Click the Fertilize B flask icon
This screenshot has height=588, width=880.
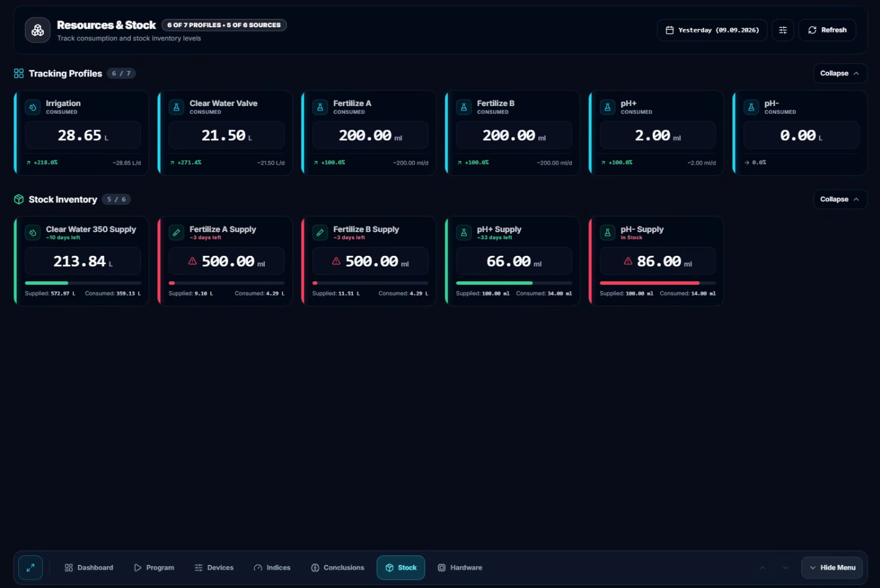[x=464, y=107]
